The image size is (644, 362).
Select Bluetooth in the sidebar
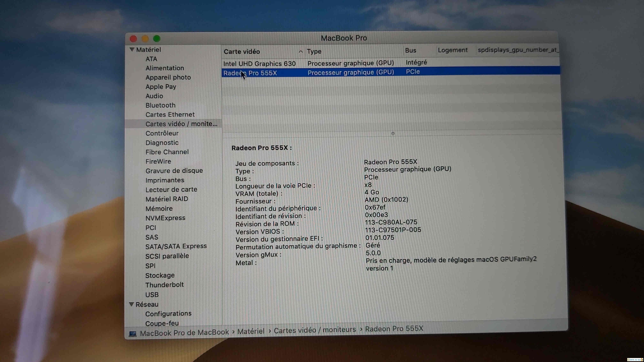(x=160, y=105)
